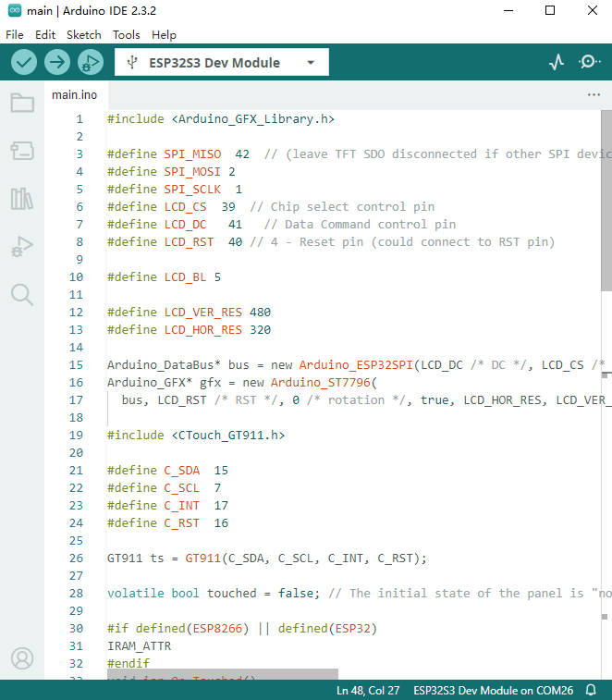Screen dimensions: 612x700
Task: Open the ESP32S3 Dev Module board dropdown
Action: click(x=222, y=62)
